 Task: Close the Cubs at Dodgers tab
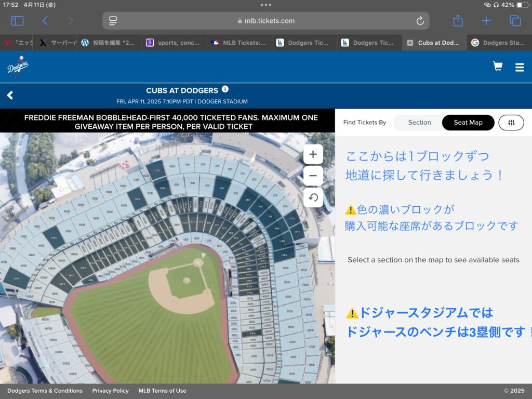tap(410, 43)
